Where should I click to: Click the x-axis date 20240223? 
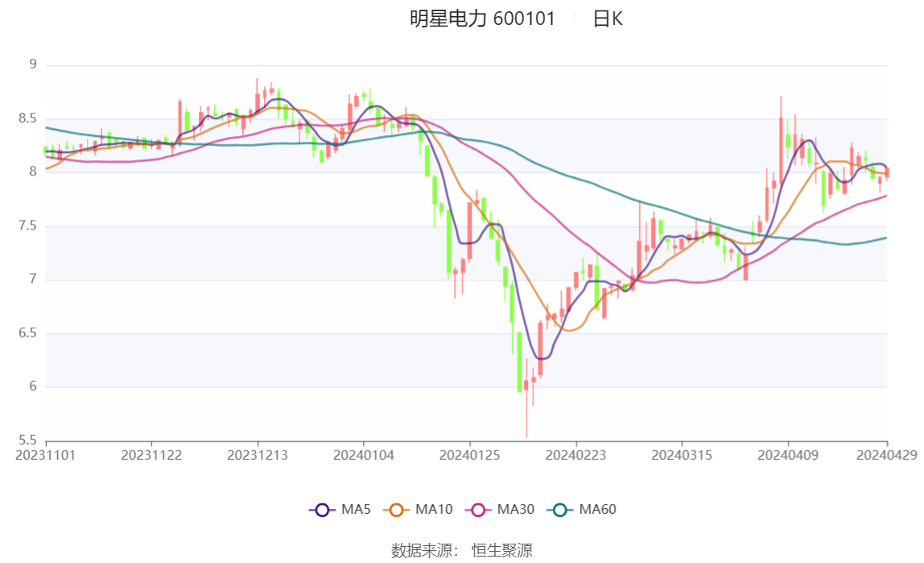[x=575, y=456]
